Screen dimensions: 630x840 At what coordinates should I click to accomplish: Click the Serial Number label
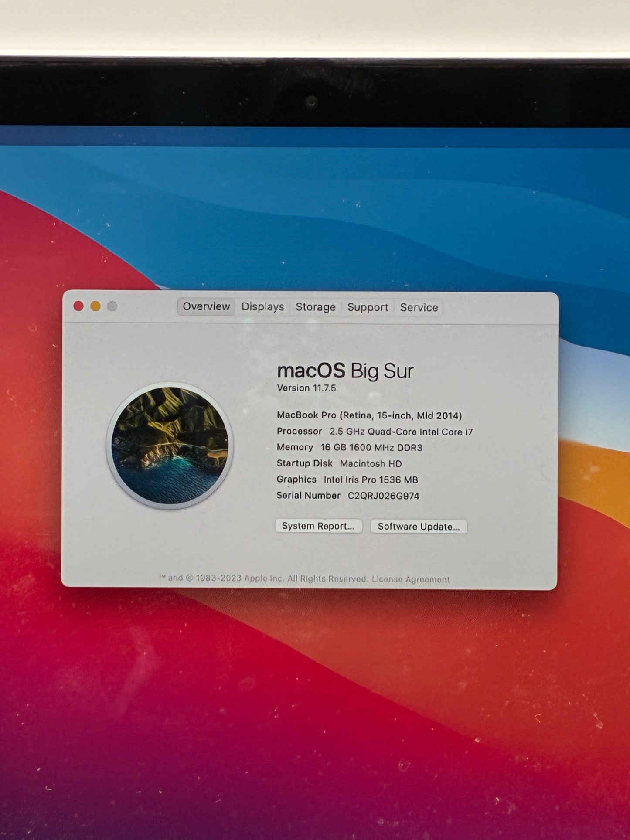pos(308,495)
